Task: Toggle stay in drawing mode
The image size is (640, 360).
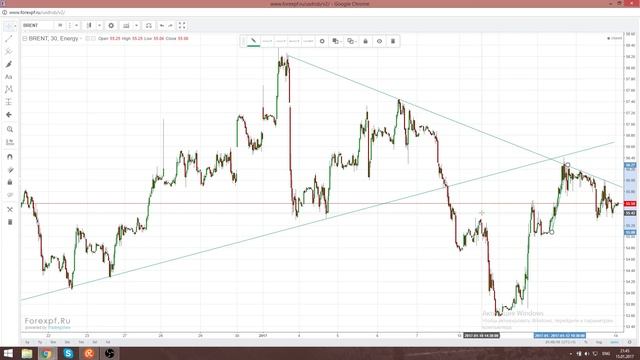Action: (x=10, y=170)
